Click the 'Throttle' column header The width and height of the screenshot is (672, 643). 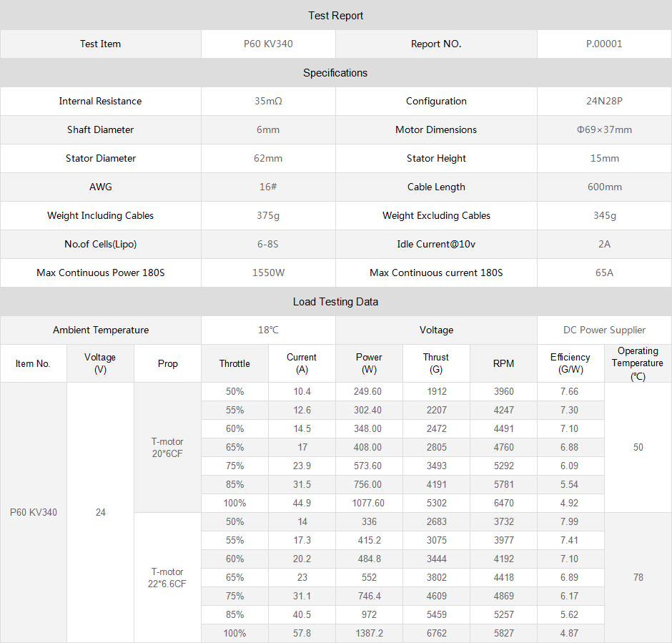coord(234,363)
